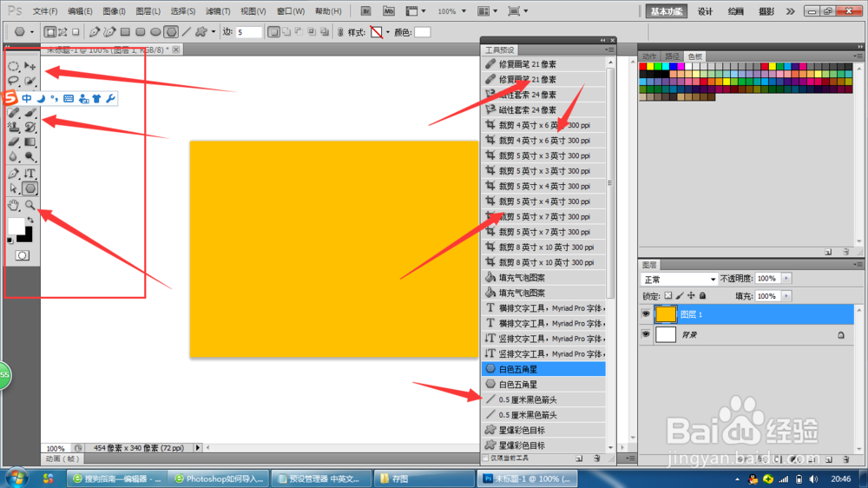Toggle Shape Layers mode
The image size is (868, 488).
point(49,32)
